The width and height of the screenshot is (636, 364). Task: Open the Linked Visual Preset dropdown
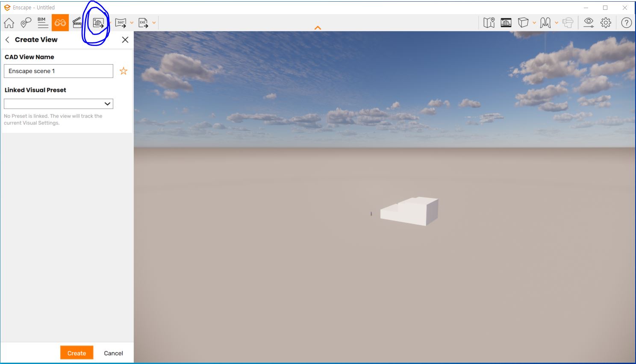[x=59, y=104]
